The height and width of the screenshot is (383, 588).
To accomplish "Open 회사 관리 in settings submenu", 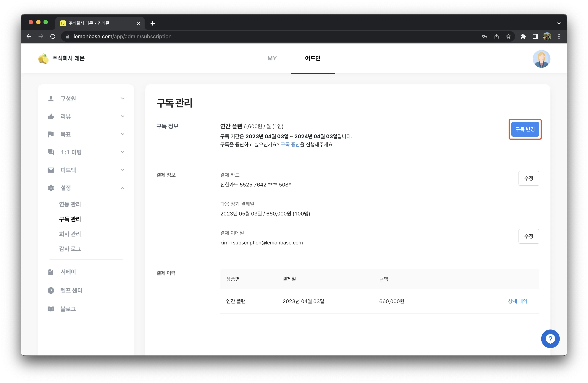I will [70, 234].
